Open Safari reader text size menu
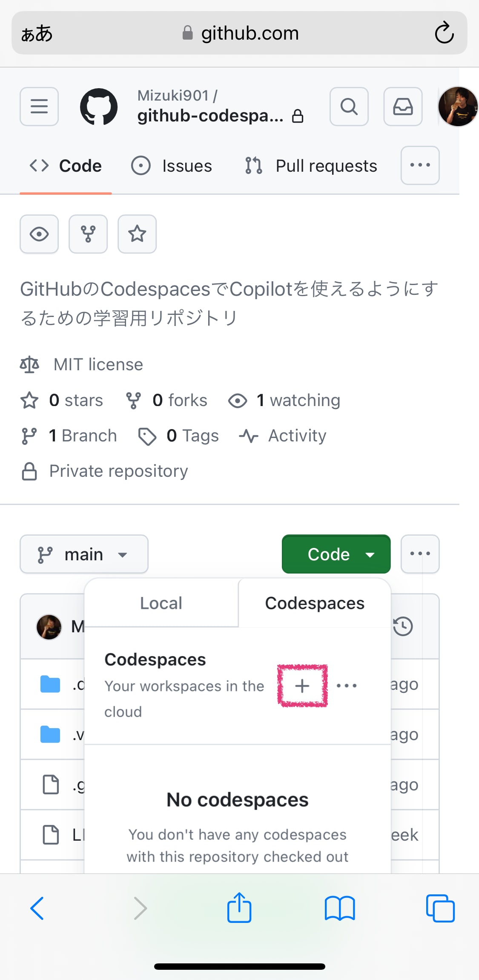 point(37,33)
